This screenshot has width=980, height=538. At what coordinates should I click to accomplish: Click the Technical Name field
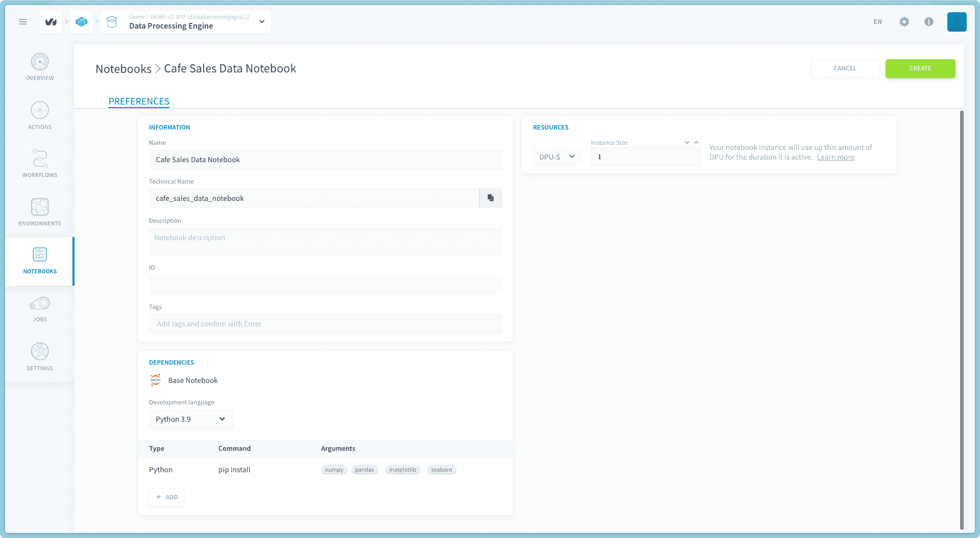[314, 198]
